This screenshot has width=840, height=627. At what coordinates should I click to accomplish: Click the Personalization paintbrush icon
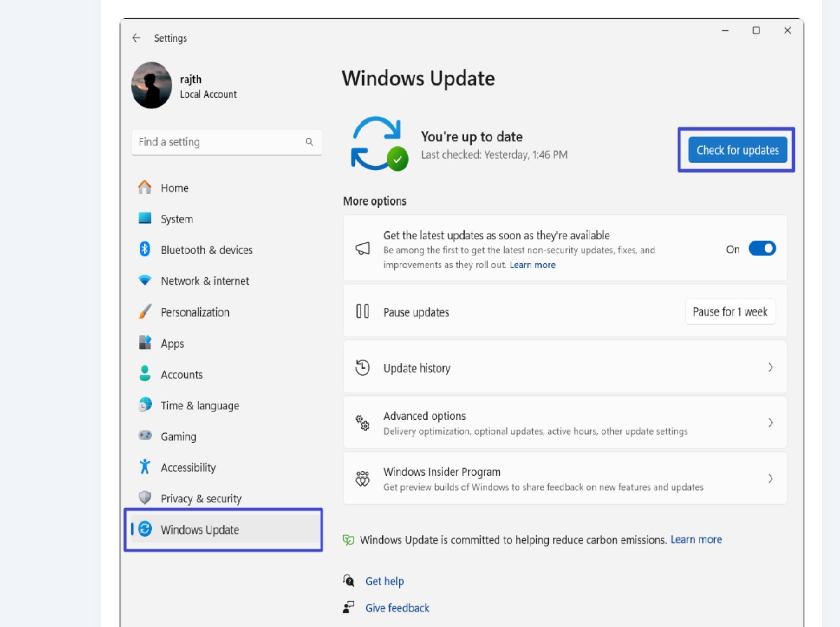point(145,311)
